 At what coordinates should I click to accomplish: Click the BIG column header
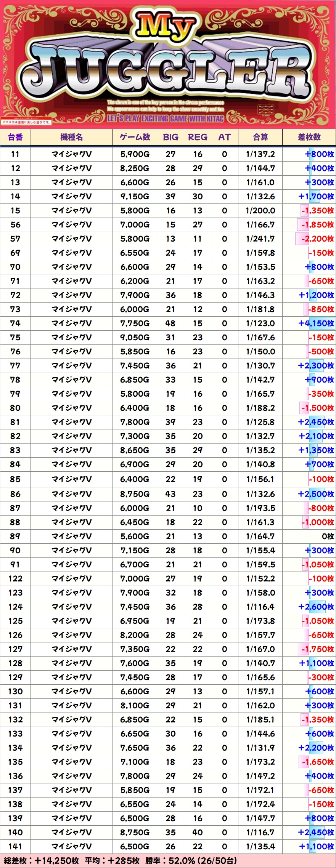(x=170, y=137)
